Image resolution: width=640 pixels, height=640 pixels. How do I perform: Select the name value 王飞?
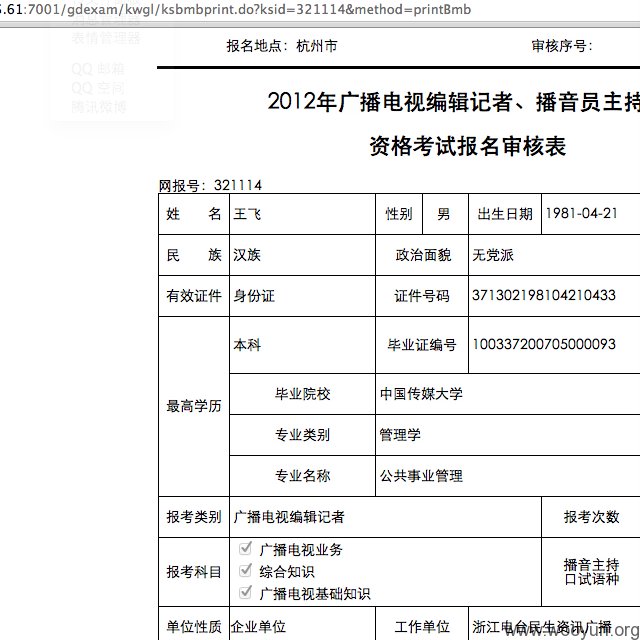coord(247,214)
